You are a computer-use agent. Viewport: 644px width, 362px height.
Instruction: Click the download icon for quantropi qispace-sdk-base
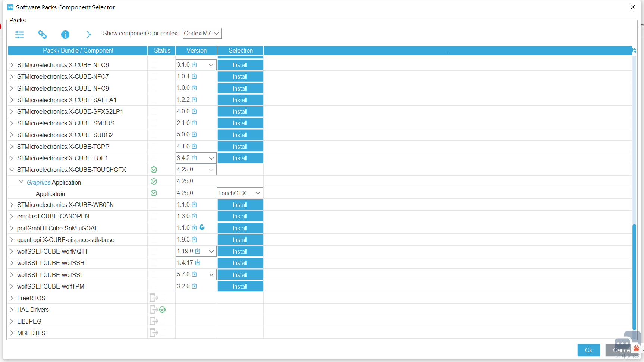[195, 240]
